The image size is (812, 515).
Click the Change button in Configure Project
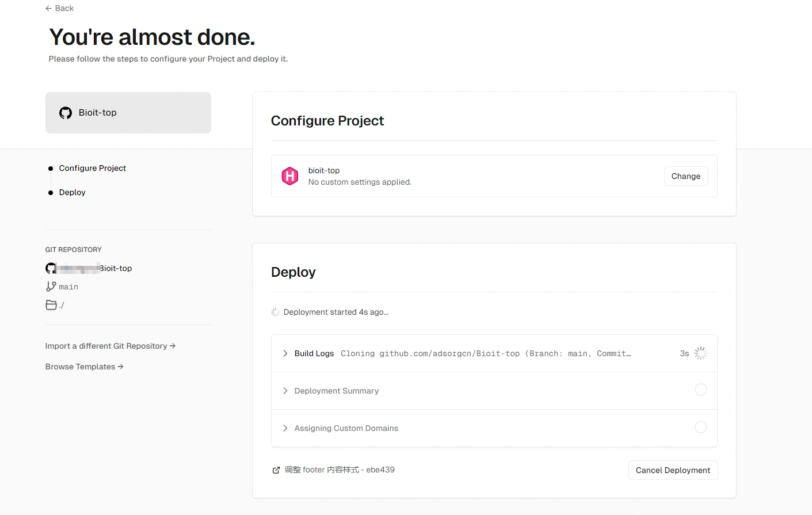coord(686,176)
